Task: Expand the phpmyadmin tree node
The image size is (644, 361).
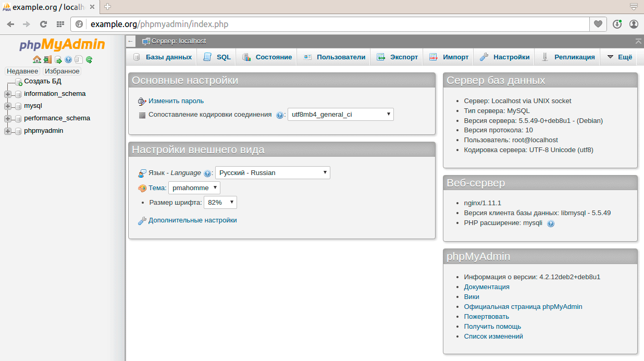Action: (7, 131)
